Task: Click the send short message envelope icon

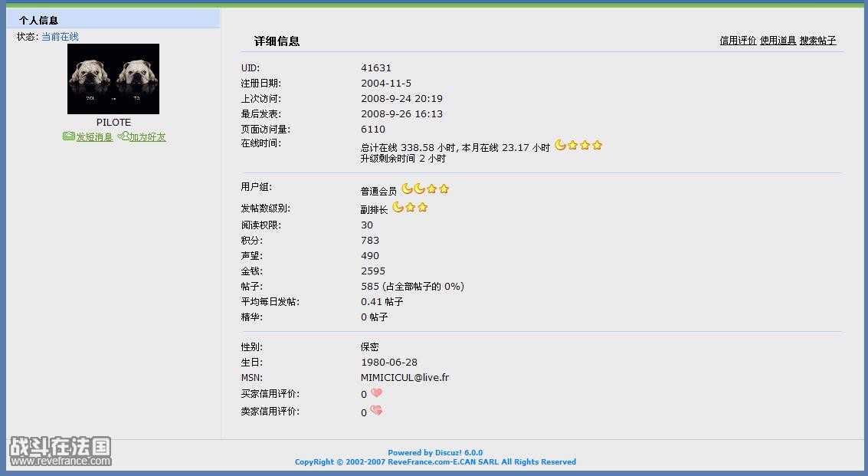Action: pos(69,136)
